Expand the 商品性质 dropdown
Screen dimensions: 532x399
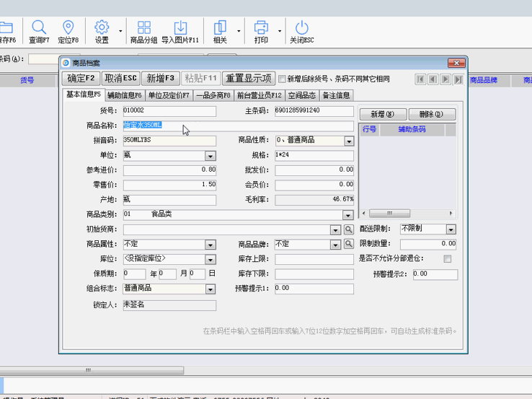[x=349, y=141]
